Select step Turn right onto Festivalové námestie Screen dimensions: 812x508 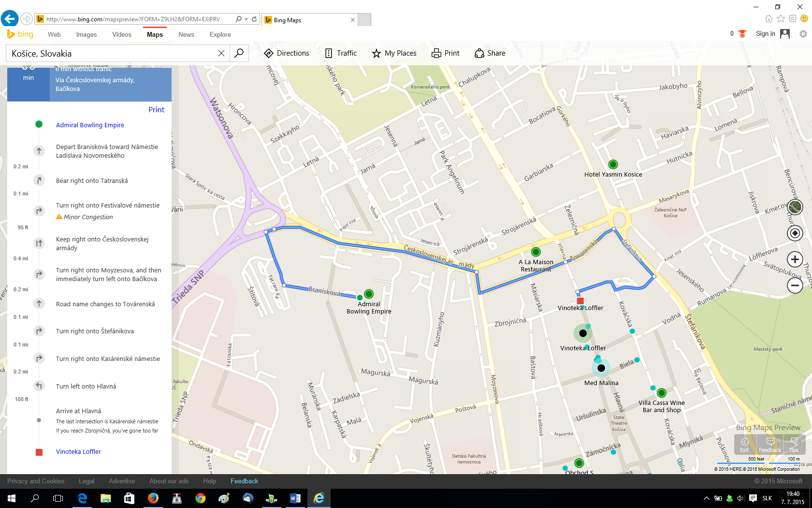108,205
